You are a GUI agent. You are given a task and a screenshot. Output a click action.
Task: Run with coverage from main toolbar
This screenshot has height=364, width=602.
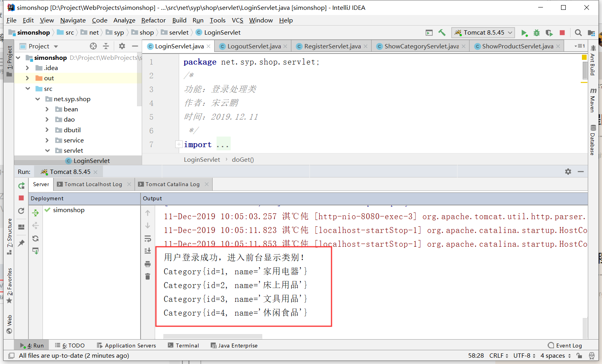(x=549, y=33)
